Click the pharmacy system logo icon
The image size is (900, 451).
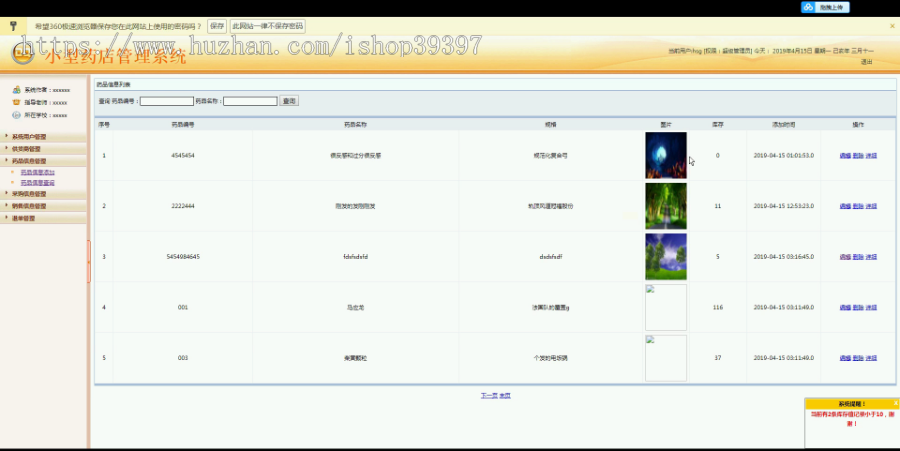coord(22,53)
